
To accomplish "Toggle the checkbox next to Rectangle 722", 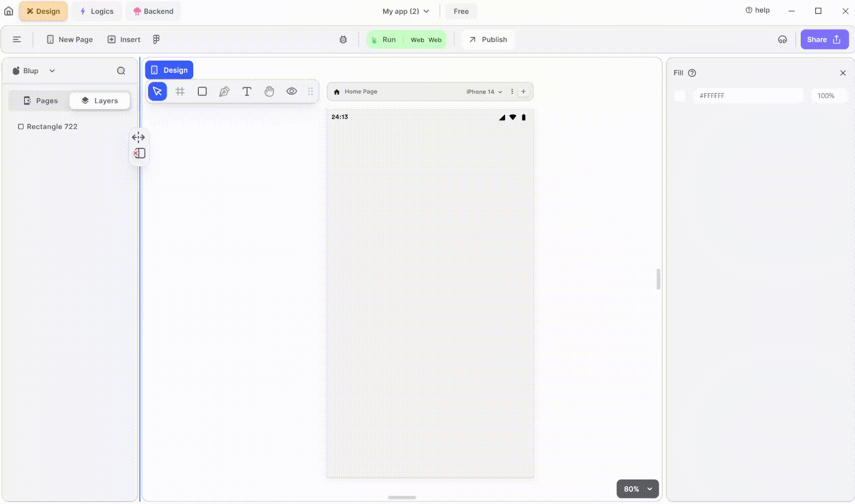I will pos(21,126).
